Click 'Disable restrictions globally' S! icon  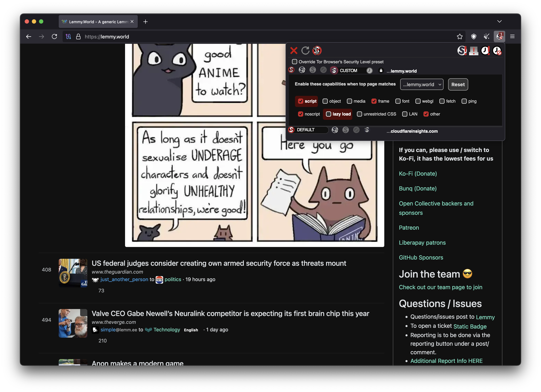462,51
